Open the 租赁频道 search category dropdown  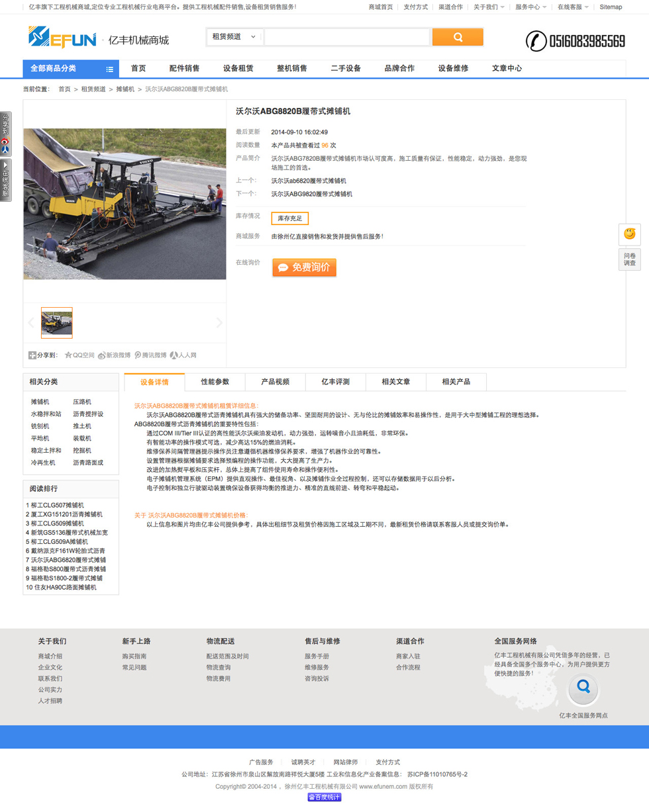(x=234, y=37)
